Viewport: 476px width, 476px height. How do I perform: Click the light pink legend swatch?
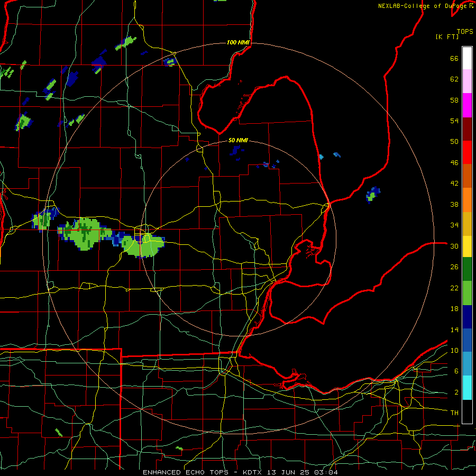click(x=467, y=81)
